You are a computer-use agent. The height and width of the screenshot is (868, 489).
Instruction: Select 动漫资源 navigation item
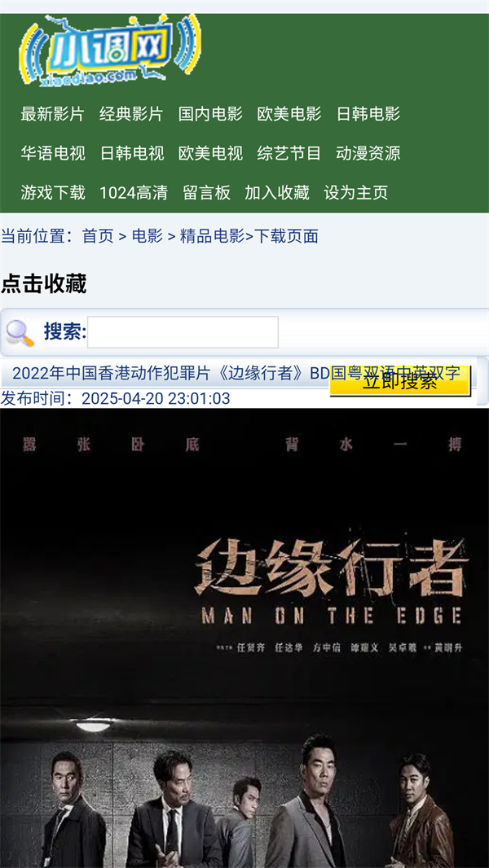tap(368, 153)
